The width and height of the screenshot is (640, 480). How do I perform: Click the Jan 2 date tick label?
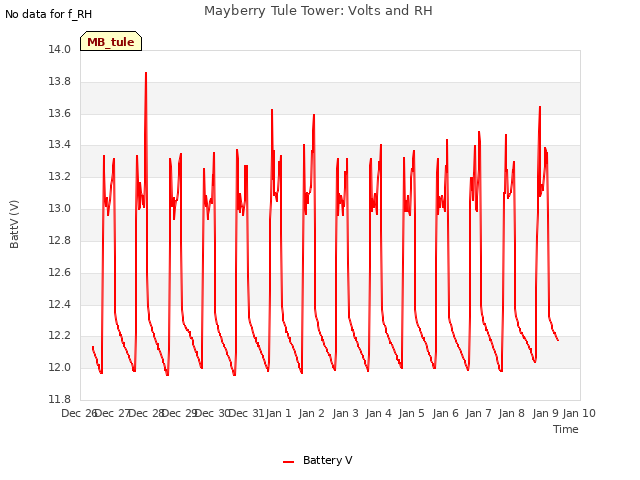pos(312,413)
